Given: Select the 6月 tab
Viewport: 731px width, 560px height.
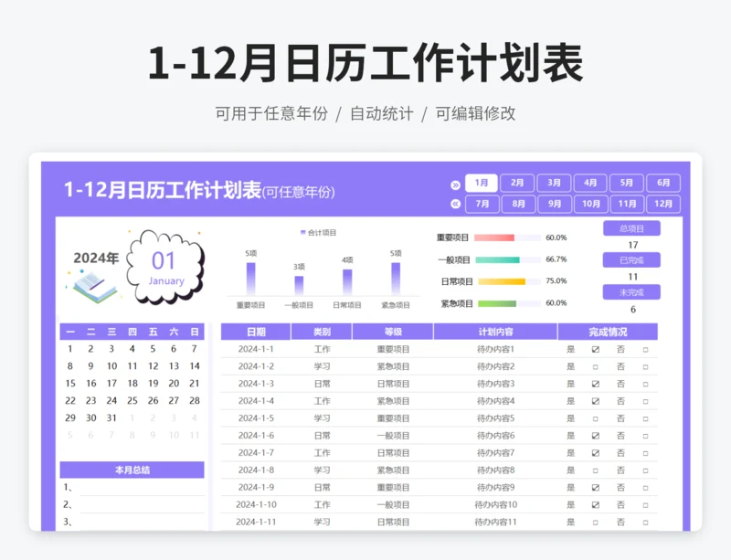Looking at the screenshot, I should click(663, 183).
